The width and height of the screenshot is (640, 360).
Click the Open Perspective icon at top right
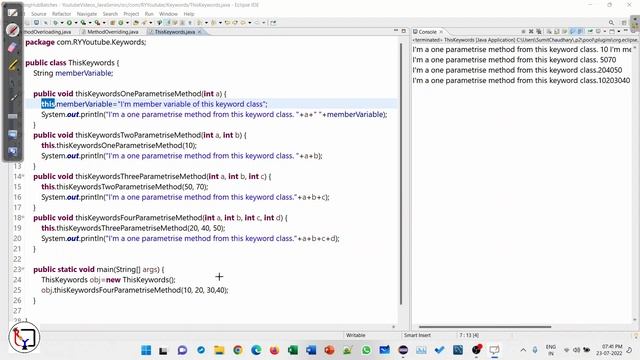pyautogui.click(x=624, y=22)
